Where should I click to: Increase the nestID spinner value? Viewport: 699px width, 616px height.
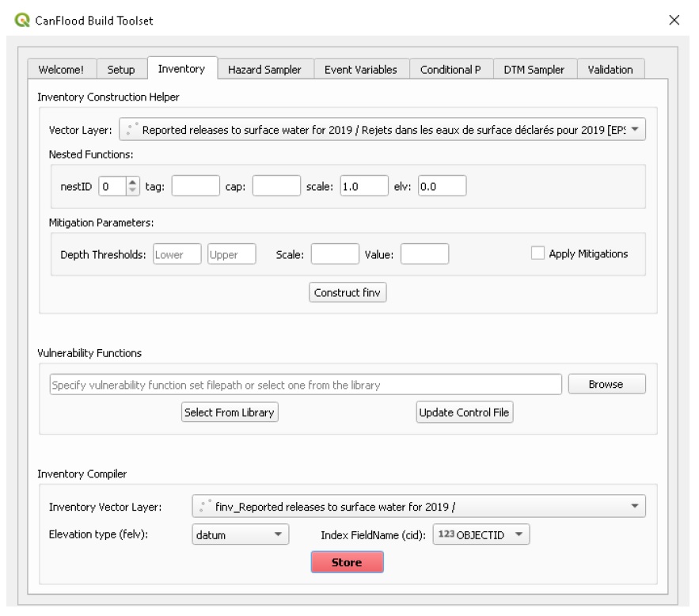132,182
